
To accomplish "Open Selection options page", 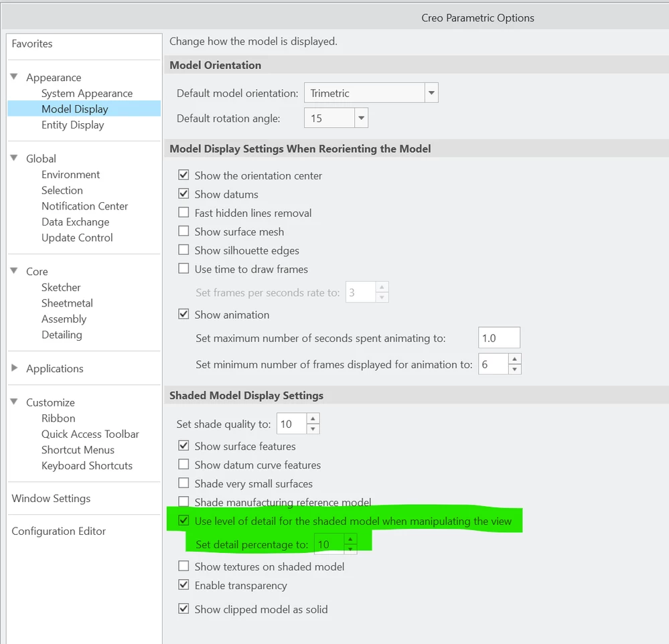I will click(62, 190).
